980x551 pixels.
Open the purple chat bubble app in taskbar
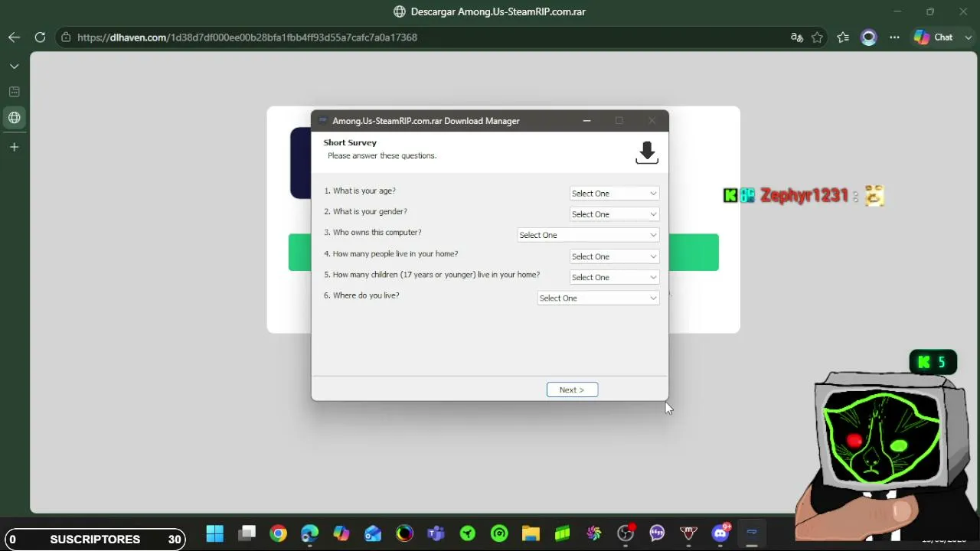[657, 533]
